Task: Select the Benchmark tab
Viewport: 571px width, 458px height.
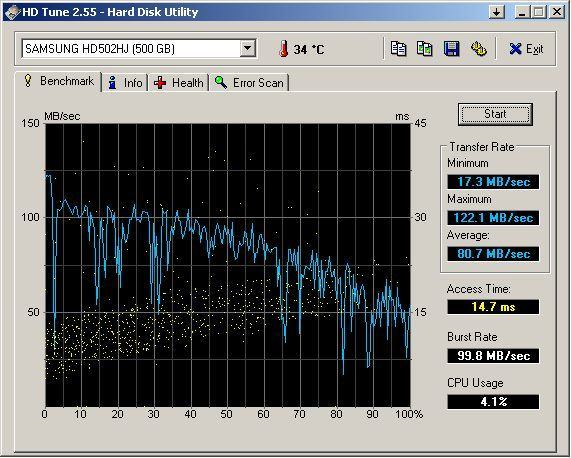Action: coord(58,81)
